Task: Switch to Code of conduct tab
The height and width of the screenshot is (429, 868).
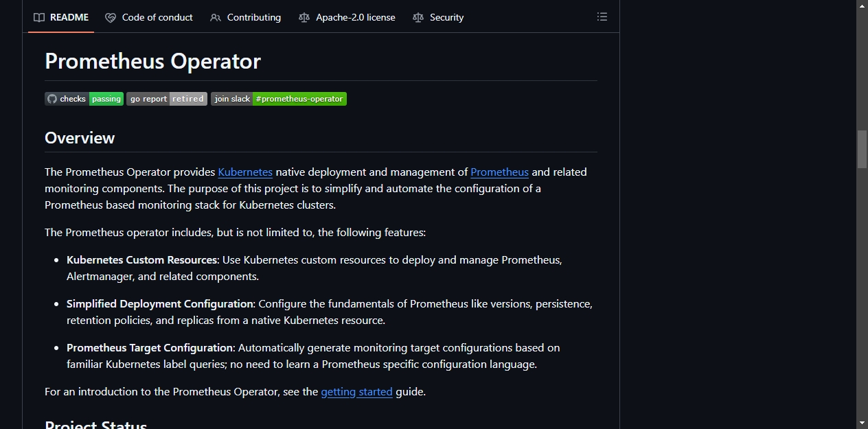Action: pyautogui.click(x=149, y=17)
